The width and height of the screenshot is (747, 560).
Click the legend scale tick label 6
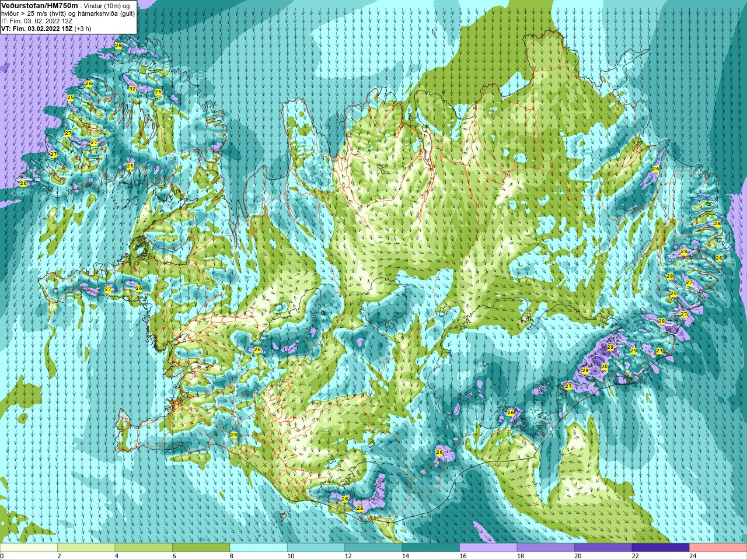(x=174, y=556)
